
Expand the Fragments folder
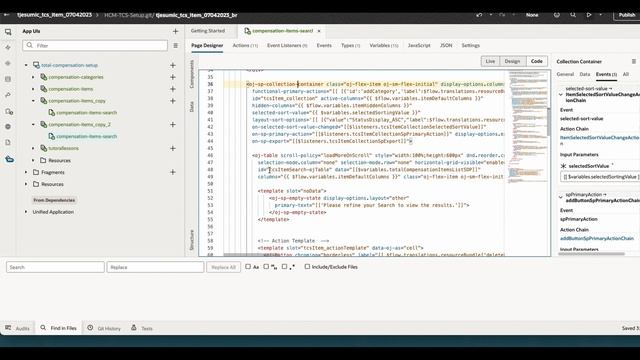tap(26, 172)
